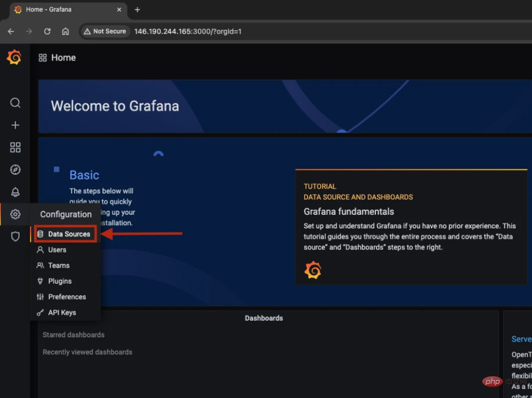Click the browser address bar
The width and height of the screenshot is (532, 398).
tap(251, 31)
